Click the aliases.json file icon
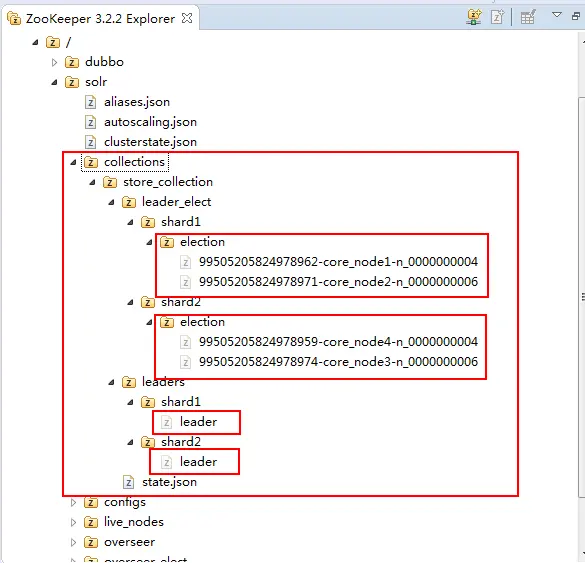This screenshot has height=563, width=585. tap(90, 102)
